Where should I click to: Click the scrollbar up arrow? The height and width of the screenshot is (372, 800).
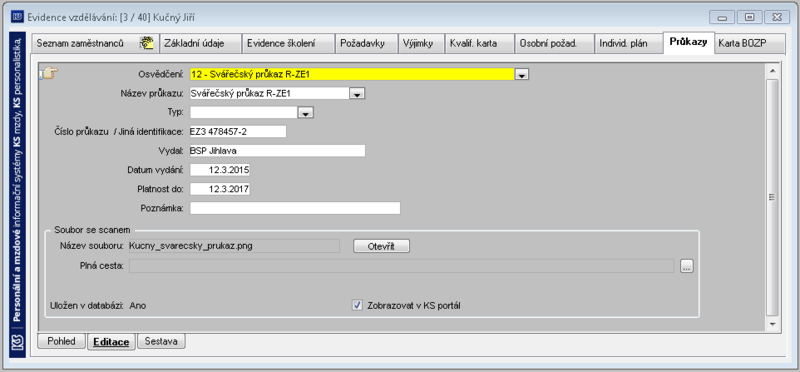click(x=772, y=70)
